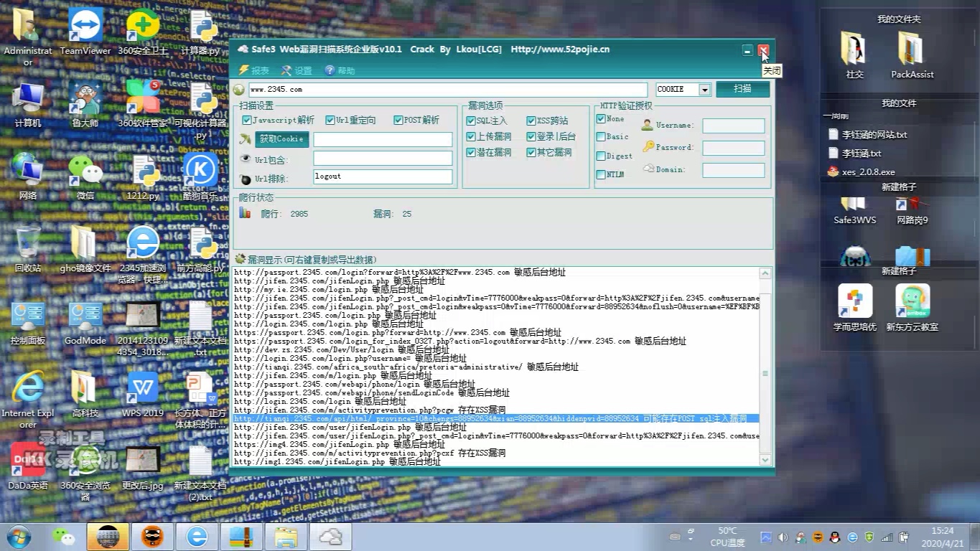The width and height of the screenshot is (980, 551).
Task: Click the Cookie text input field
Action: point(383,139)
